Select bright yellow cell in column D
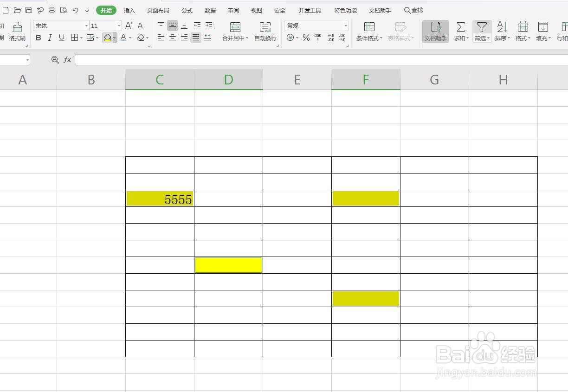The height and width of the screenshot is (392, 568). click(228, 265)
